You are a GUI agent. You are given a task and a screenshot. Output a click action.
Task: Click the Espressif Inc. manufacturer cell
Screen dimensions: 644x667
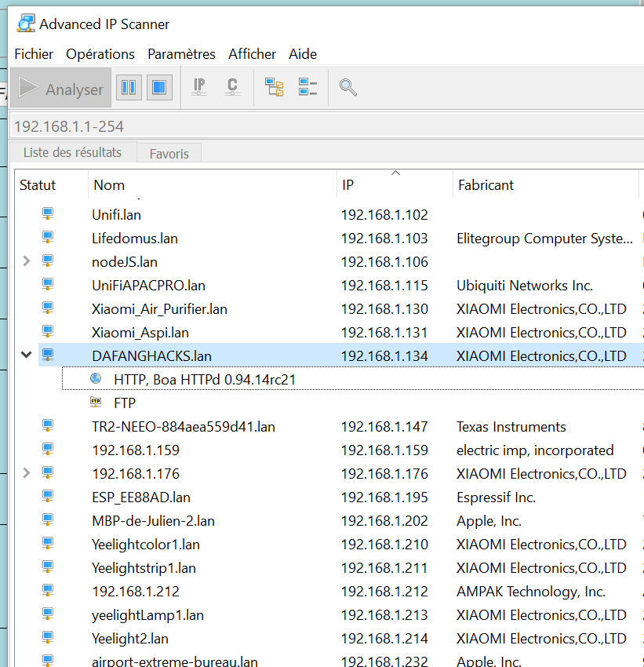pyautogui.click(x=496, y=497)
